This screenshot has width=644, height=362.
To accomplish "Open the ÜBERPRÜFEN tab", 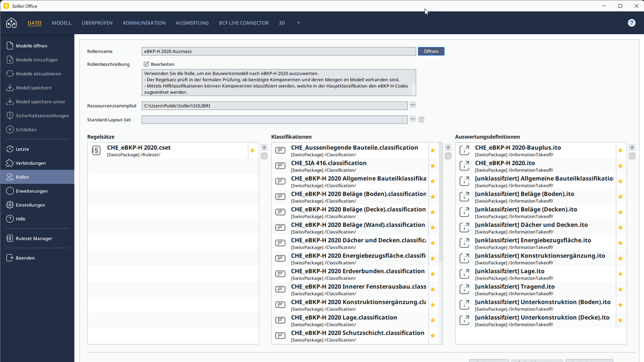I will click(x=97, y=23).
